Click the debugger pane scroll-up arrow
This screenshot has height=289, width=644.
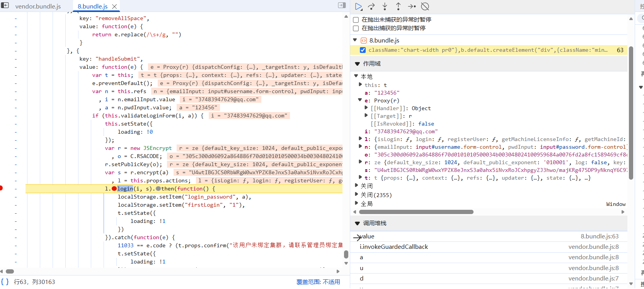point(631,19)
